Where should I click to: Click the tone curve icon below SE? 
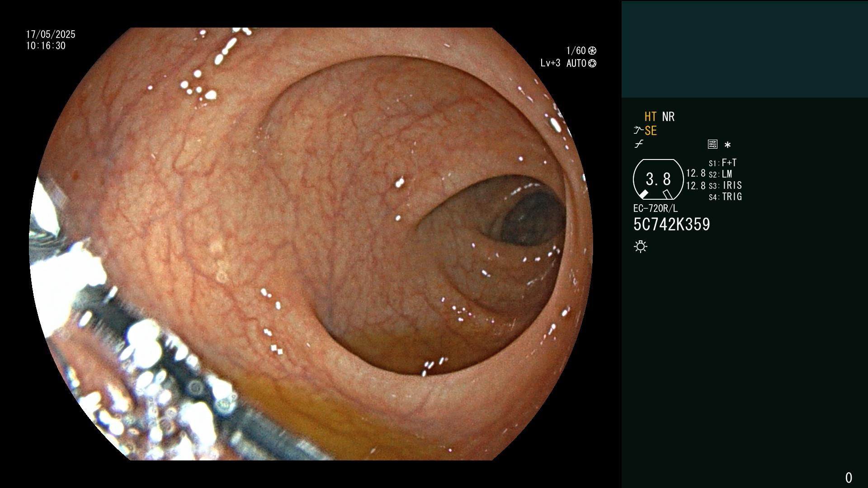click(x=639, y=144)
